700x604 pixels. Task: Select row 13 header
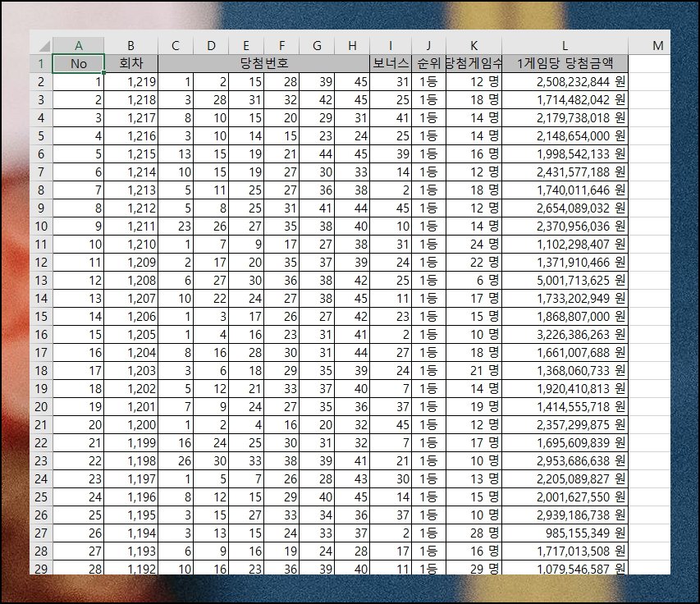(x=41, y=281)
